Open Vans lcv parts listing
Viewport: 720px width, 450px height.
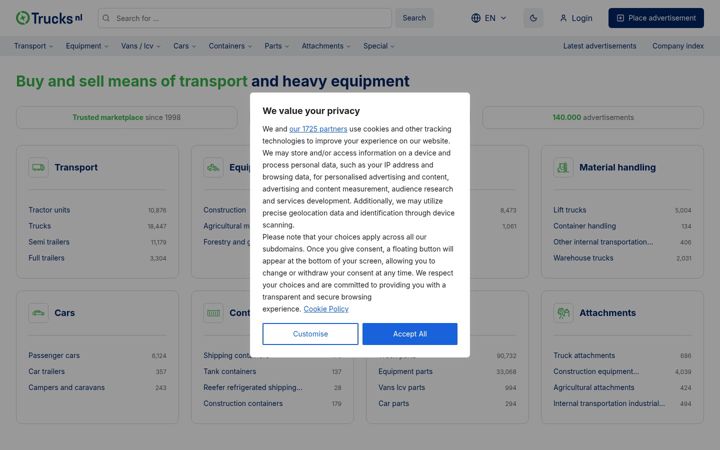(x=401, y=388)
